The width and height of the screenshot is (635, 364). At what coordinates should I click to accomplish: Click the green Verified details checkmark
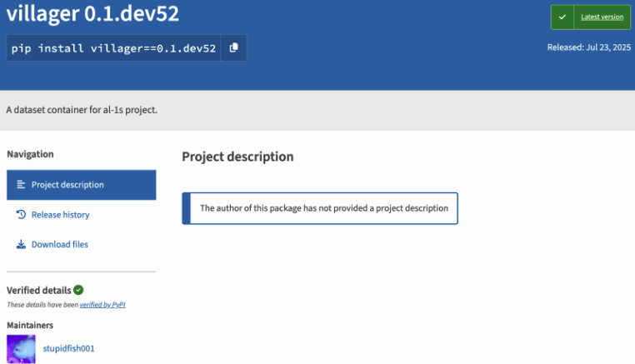[78, 290]
